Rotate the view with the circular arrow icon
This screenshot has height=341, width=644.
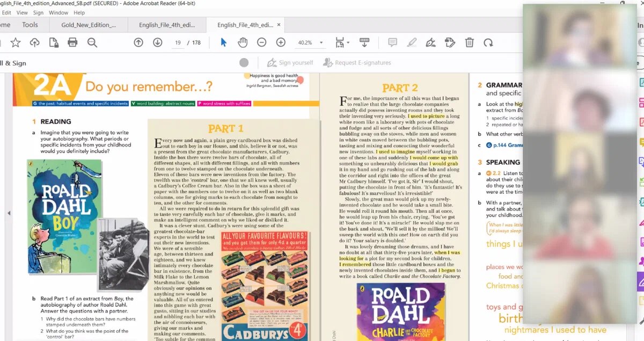[488, 42]
